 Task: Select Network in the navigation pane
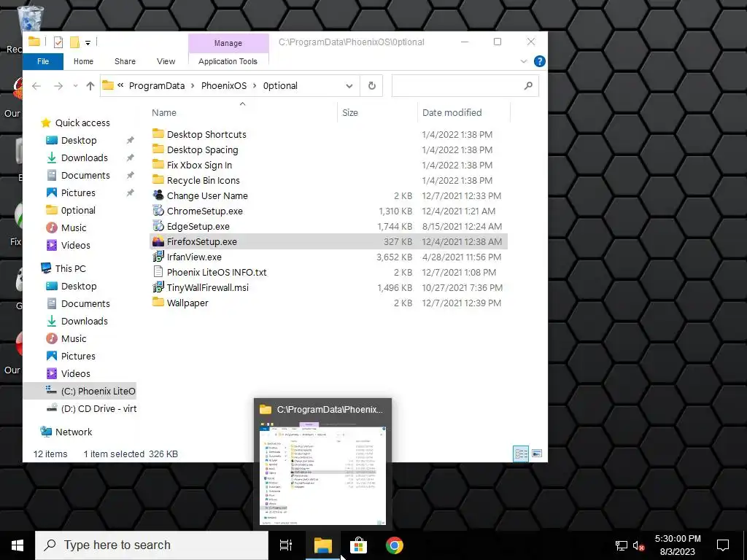(74, 432)
